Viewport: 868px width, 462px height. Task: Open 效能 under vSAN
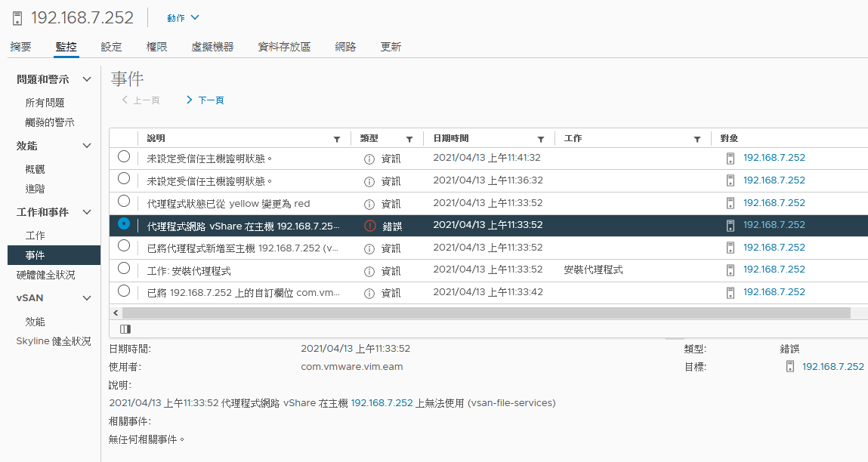(35, 322)
